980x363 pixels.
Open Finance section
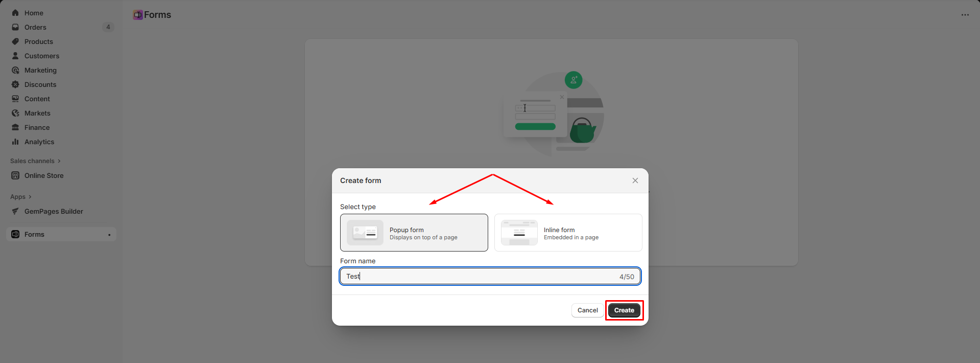(61, 127)
